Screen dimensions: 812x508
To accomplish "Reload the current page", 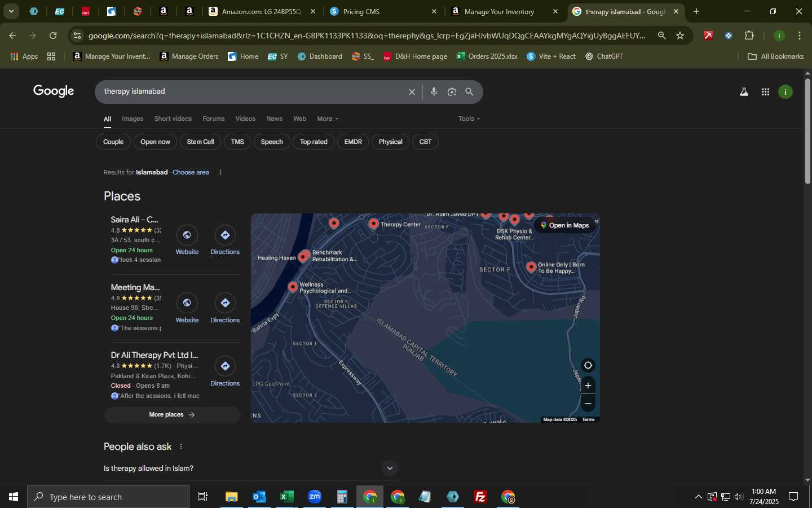I will click(53, 36).
